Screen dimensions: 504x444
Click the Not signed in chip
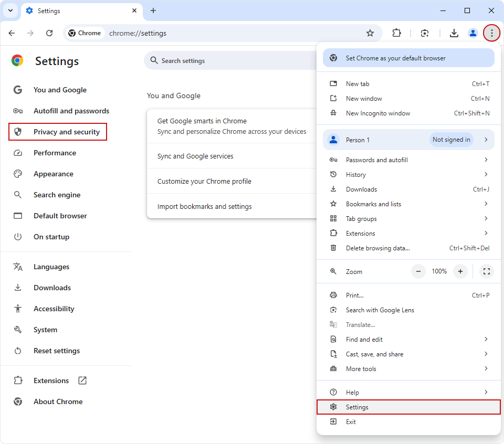click(x=451, y=140)
